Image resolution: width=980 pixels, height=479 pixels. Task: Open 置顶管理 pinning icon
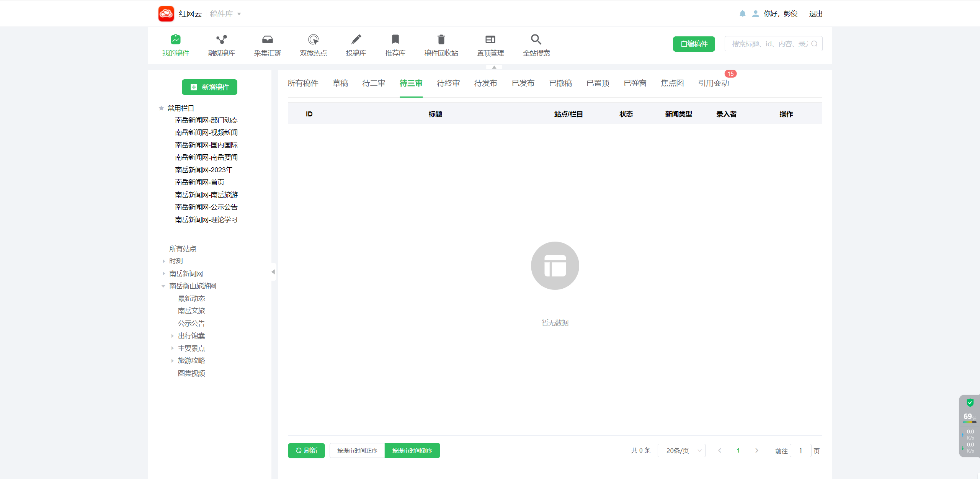coord(490,39)
